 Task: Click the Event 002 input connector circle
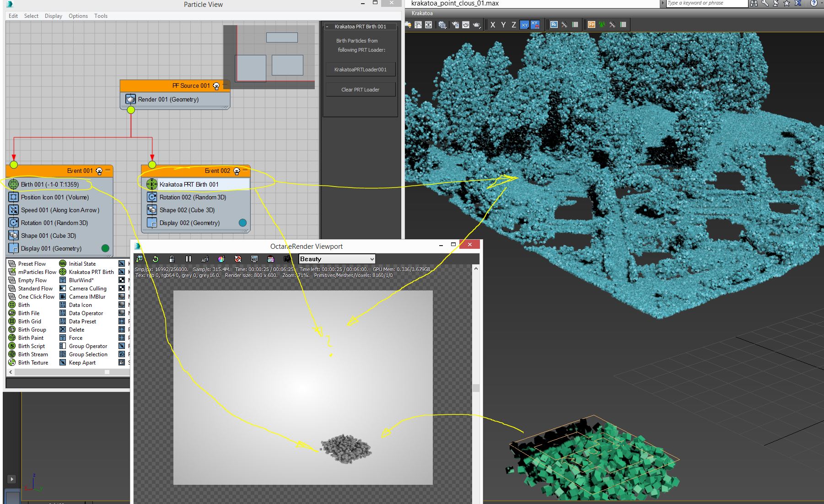click(152, 165)
